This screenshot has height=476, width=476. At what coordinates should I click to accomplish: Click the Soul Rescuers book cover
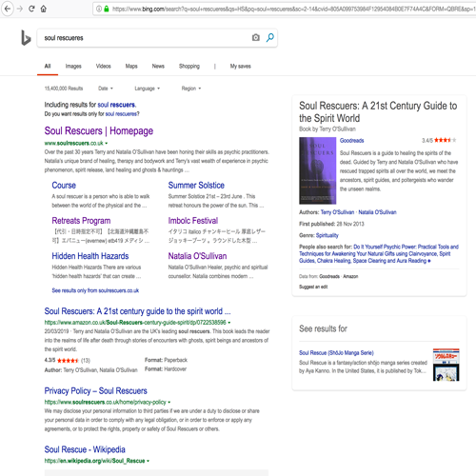(317, 170)
